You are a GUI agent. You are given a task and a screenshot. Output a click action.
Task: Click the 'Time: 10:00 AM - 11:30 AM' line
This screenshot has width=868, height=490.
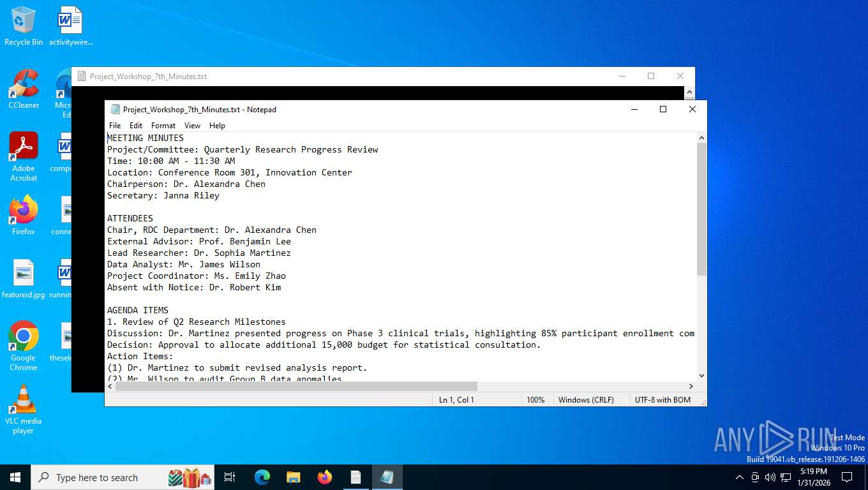click(x=171, y=161)
